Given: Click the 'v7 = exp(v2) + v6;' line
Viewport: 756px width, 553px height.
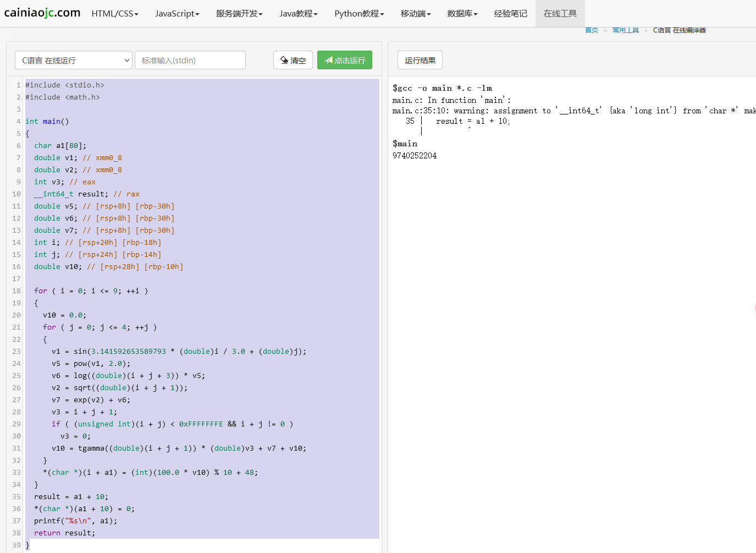Looking at the screenshot, I should [x=91, y=399].
